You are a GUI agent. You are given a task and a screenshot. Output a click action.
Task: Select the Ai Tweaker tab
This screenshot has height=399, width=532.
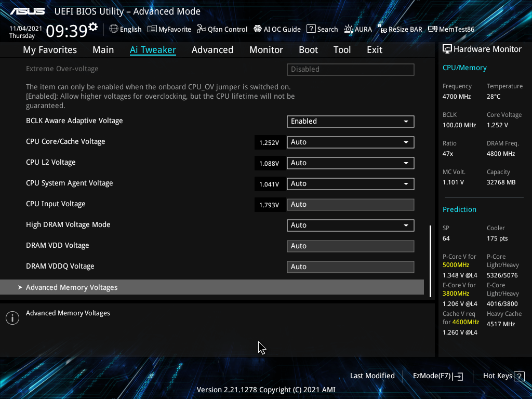[x=153, y=50]
